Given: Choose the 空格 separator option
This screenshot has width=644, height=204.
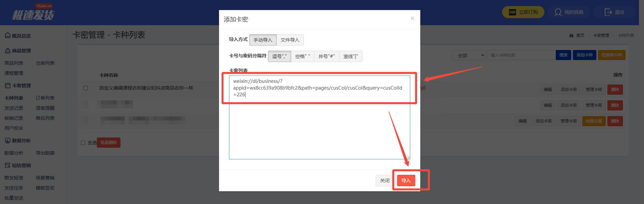Looking at the screenshot, I should point(302,56).
